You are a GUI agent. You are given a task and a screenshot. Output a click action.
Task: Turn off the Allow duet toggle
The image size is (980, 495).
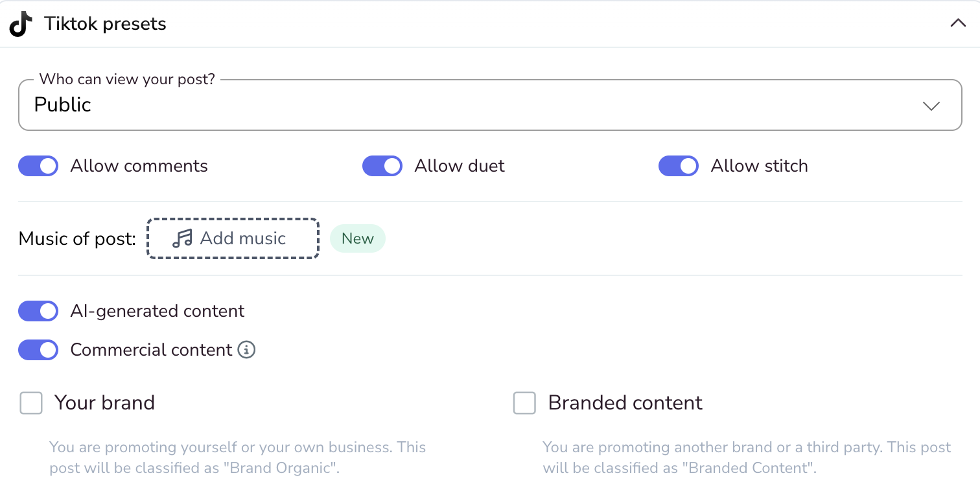point(382,166)
